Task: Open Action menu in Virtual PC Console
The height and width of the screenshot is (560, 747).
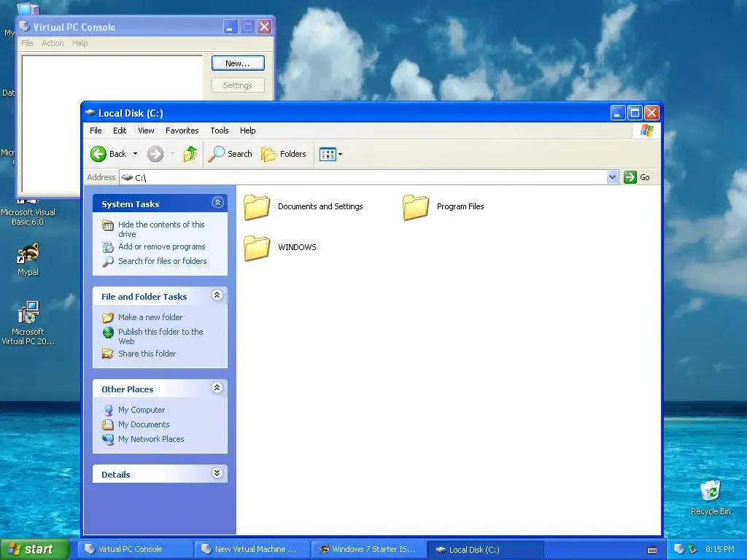Action: (53, 43)
